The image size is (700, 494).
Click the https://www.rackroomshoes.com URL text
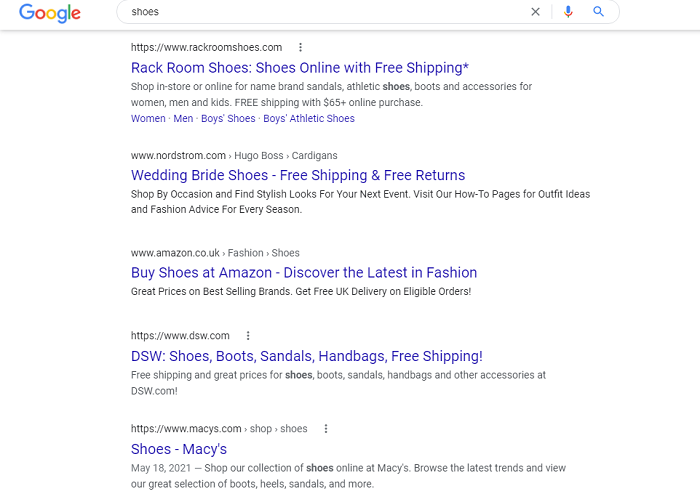[206, 47]
